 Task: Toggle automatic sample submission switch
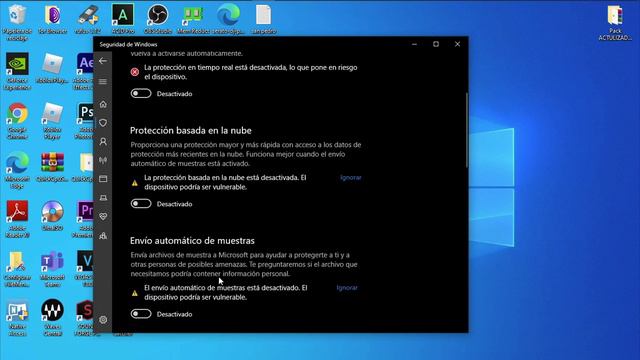(141, 314)
